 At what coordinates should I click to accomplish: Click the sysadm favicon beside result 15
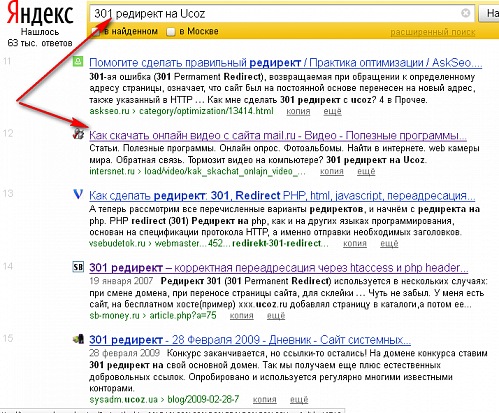pos(78,339)
